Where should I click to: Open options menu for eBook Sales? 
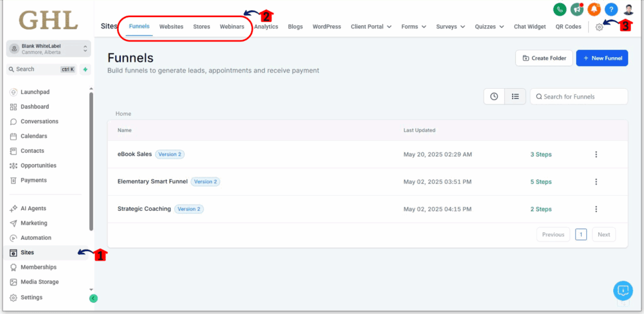[596, 155]
